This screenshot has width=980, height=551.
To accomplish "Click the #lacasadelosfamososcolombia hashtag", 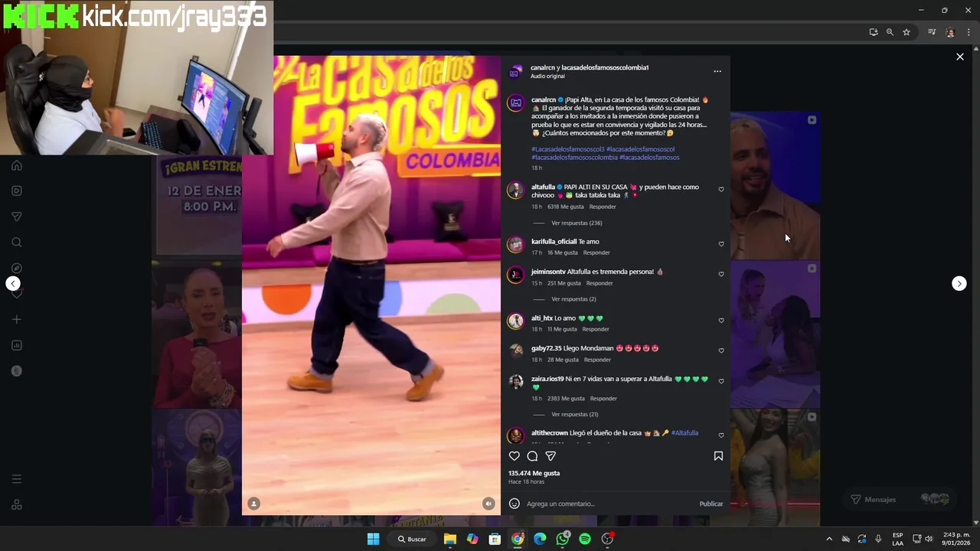I will pos(574,158).
